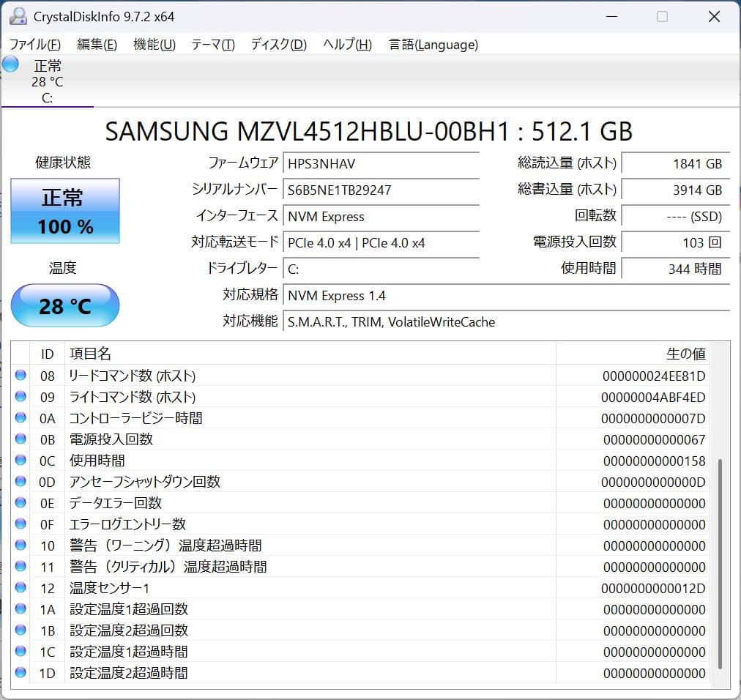Viewport: 741px width, 700px height.
Task: Open the 編集(E) menu
Action: pyautogui.click(x=97, y=45)
